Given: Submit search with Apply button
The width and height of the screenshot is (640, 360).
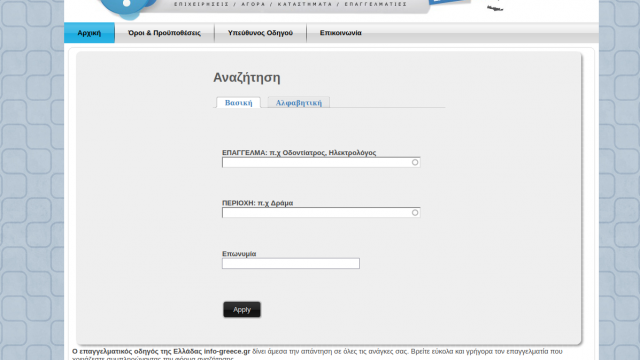Looking at the screenshot, I should pyautogui.click(x=242, y=309).
